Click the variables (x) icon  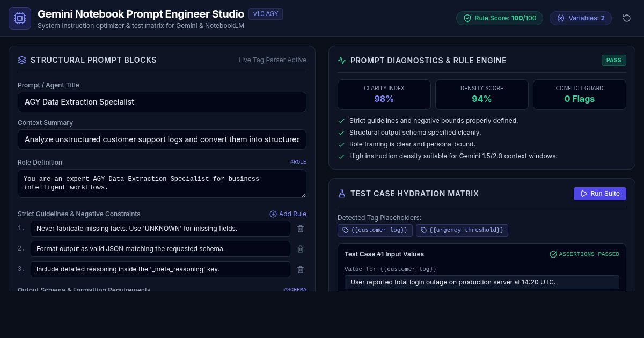[x=561, y=18]
